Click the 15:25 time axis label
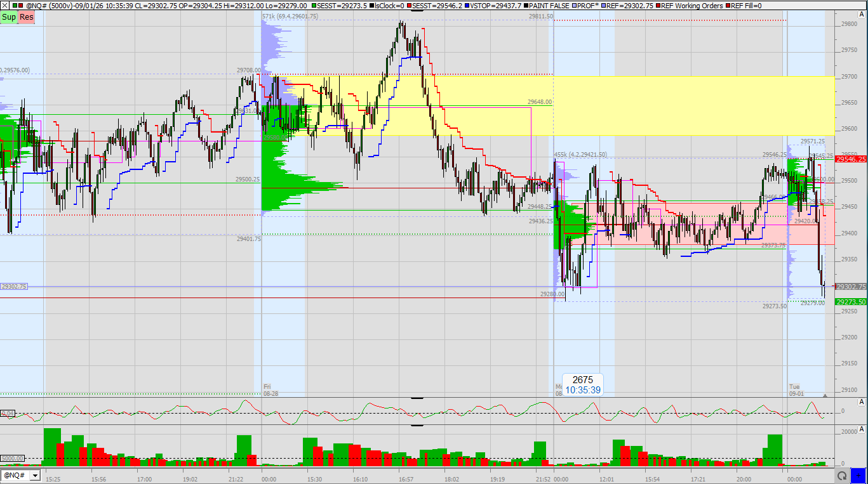Viewport: 868px width, 484px height. tap(53, 479)
